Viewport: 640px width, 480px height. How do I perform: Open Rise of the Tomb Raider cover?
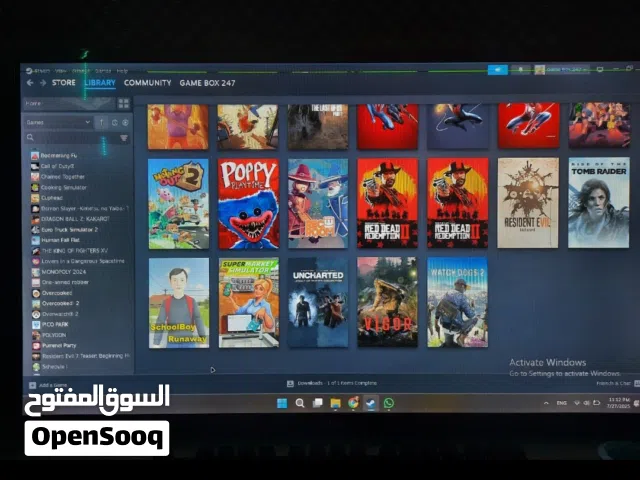(x=598, y=203)
